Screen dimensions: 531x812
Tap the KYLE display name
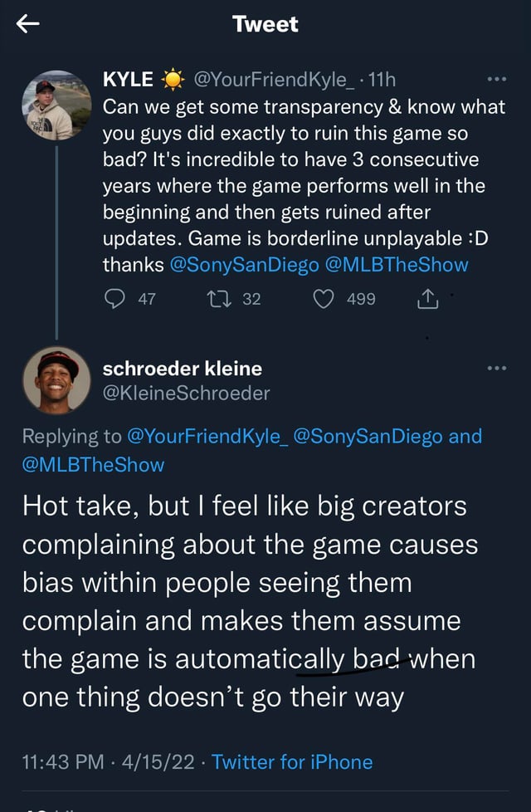click(127, 80)
